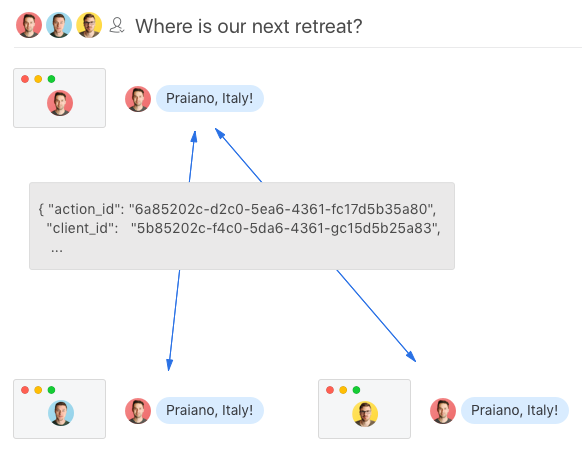This screenshot has width=582, height=451.
Task: Click the gray JSON action_id payload box
Action: coord(242,226)
